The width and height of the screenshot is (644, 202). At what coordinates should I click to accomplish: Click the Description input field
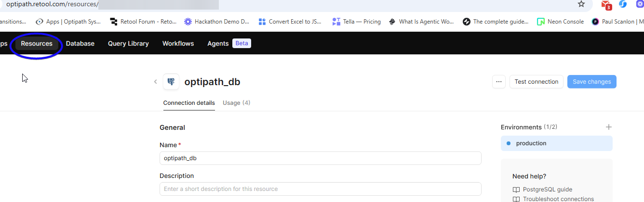[321, 189]
